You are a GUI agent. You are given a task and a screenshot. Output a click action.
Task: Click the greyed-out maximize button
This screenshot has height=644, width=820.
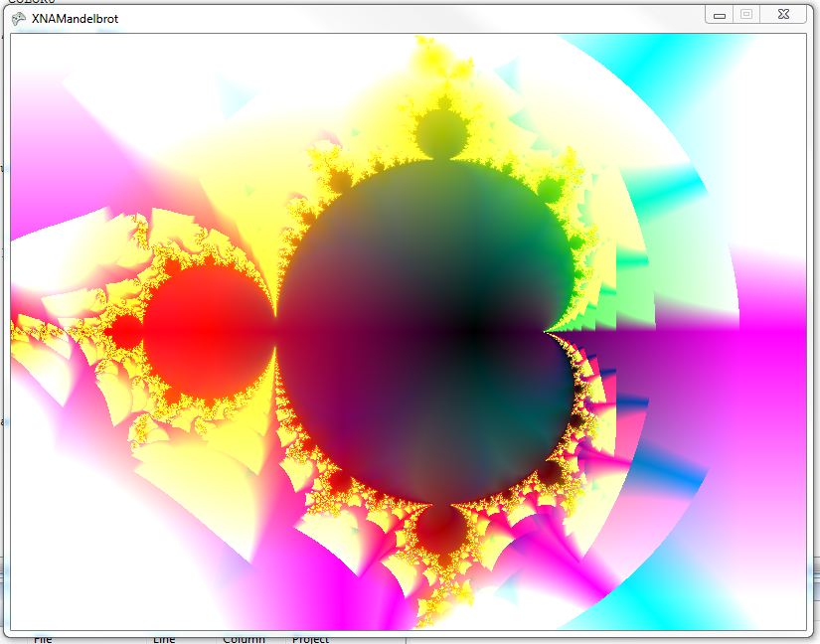click(746, 14)
